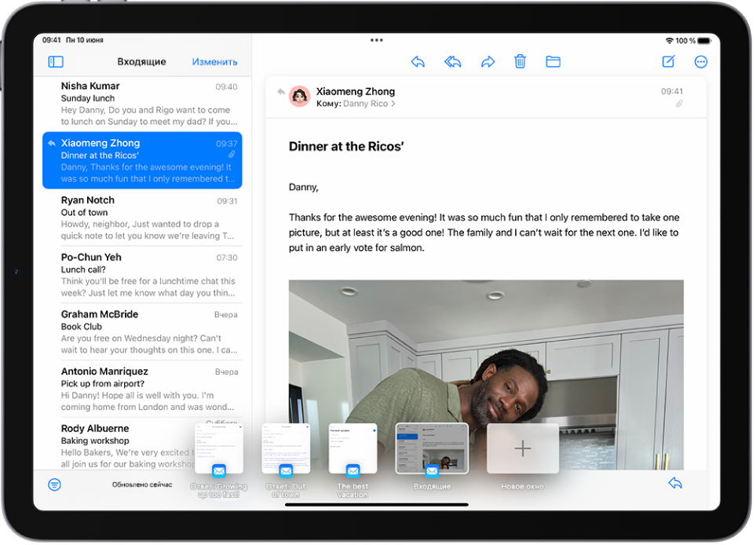Click the Reply All double-arrow icon

[452, 62]
